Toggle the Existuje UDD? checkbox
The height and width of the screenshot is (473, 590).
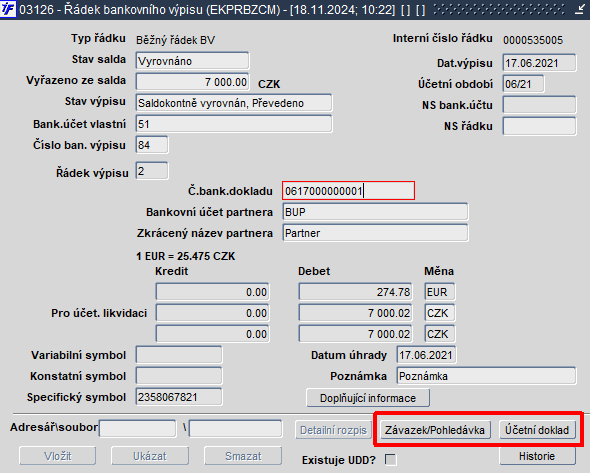(391, 459)
